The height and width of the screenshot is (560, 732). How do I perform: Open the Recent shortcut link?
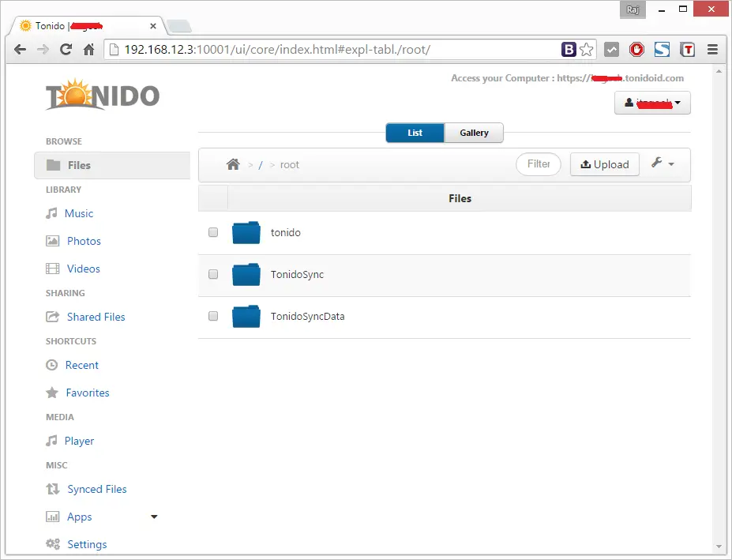pos(81,365)
